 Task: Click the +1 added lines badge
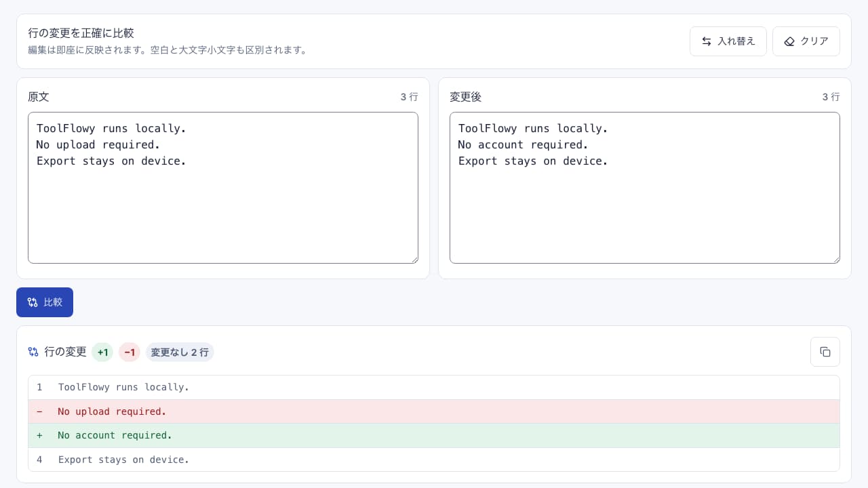pyautogui.click(x=102, y=352)
